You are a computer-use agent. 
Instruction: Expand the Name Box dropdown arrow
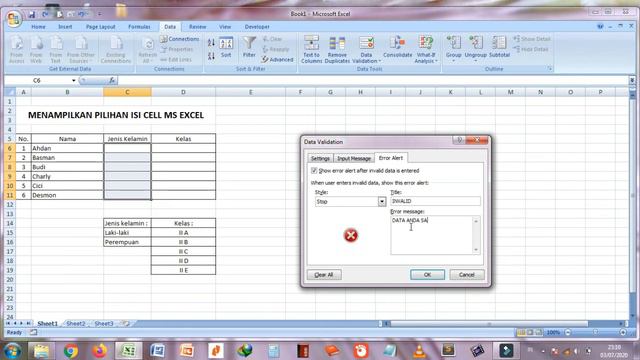(x=73, y=80)
